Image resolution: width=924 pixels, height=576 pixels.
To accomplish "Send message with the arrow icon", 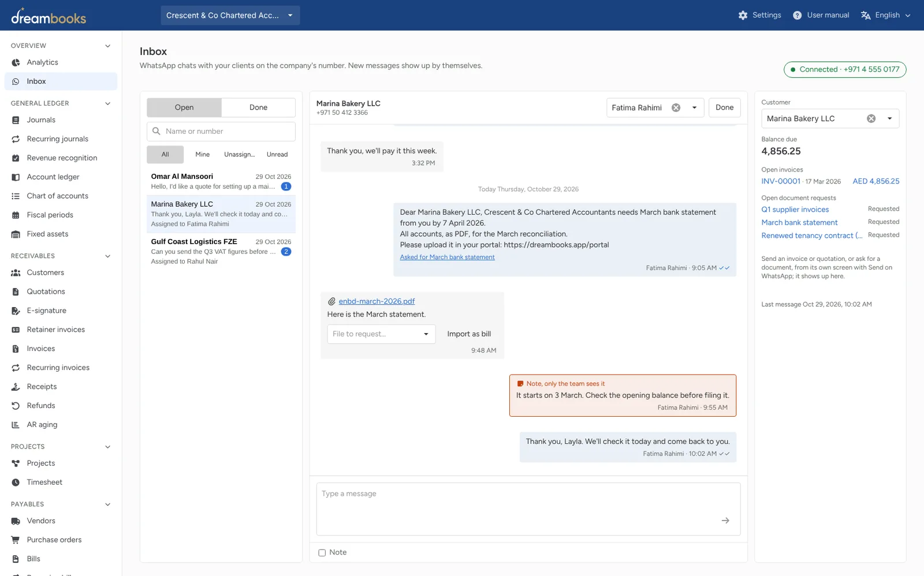I will pyautogui.click(x=725, y=521).
